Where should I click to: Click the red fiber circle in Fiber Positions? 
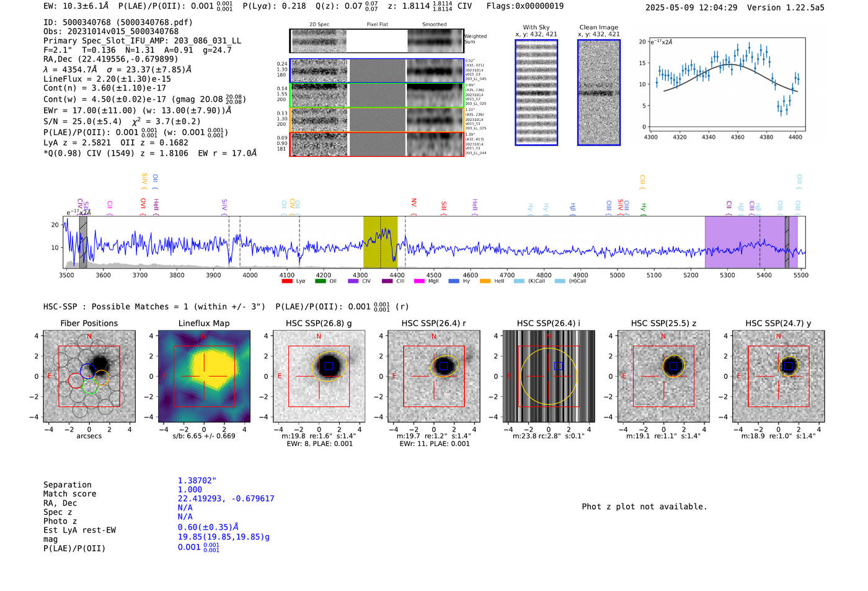click(76, 381)
